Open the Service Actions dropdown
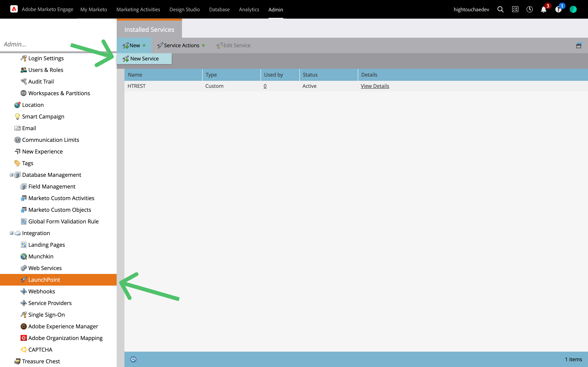588x367 pixels. [181, 45]
